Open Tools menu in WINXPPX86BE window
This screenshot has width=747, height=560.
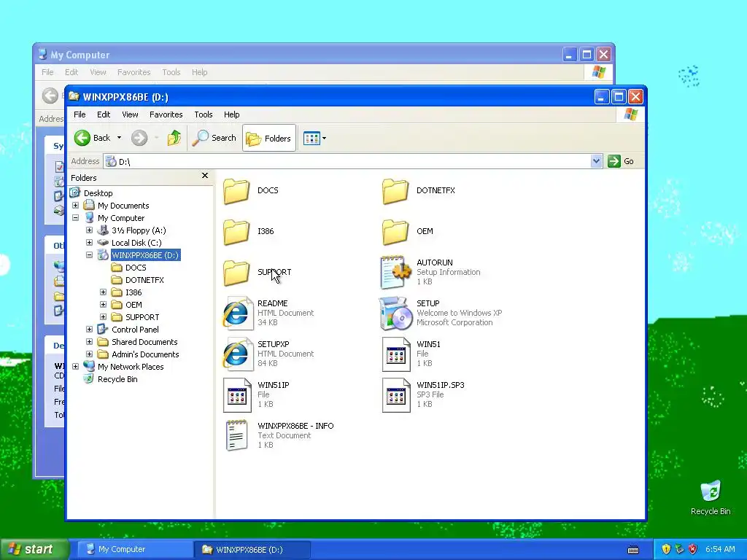pyautogui.click(x=203, y=114)
